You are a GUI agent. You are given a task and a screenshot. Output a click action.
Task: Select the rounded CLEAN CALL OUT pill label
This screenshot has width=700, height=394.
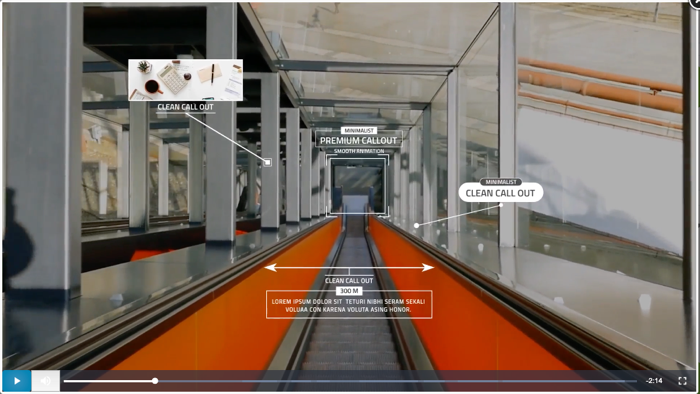pos(500,193)
